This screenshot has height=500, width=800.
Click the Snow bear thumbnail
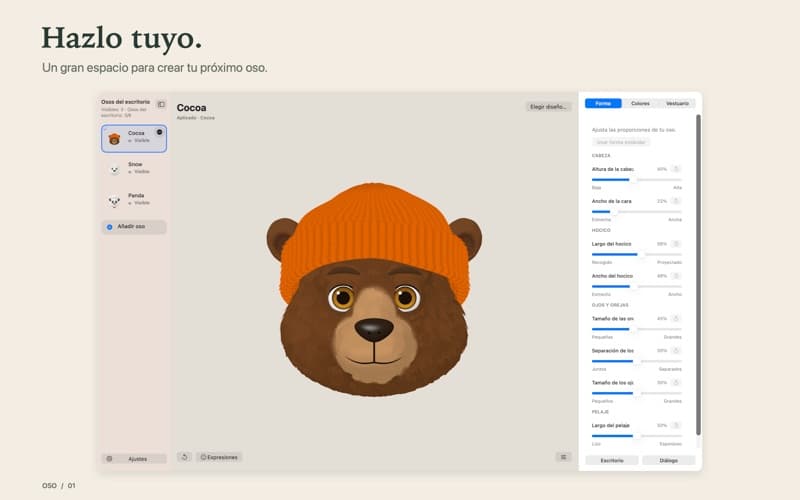tap(114, 169)
